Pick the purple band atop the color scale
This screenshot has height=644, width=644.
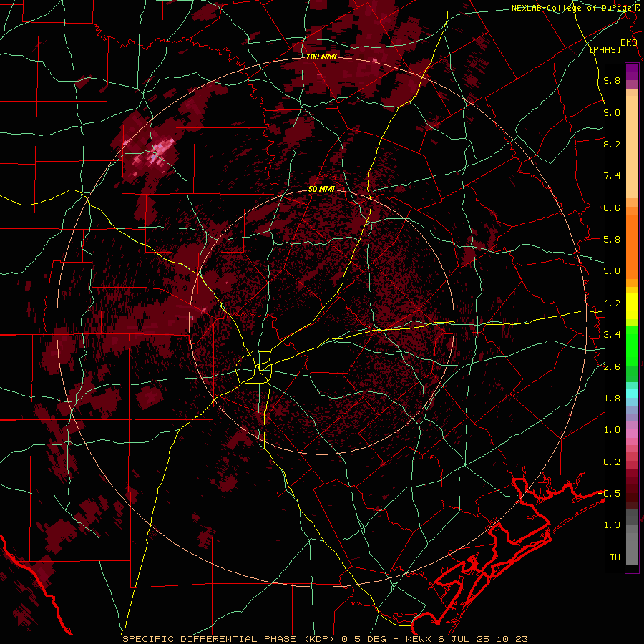[632, 72]
